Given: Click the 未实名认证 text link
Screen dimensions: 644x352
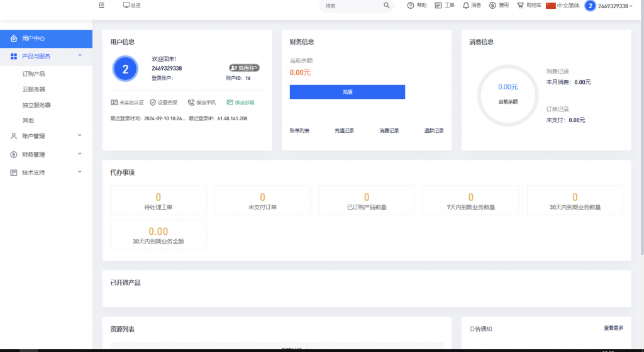Looking at the screenshot, I should pyautogui.click(x=131, y=103).
